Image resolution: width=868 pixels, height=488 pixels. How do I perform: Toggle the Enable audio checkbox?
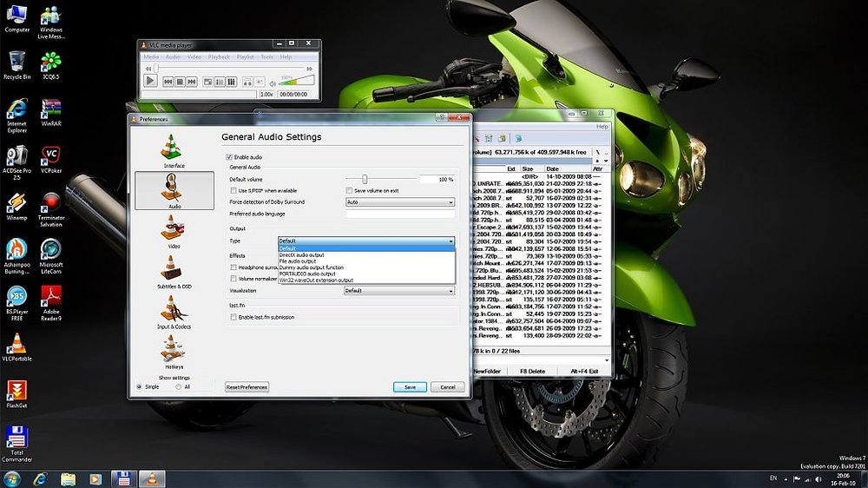click(228, 157)
